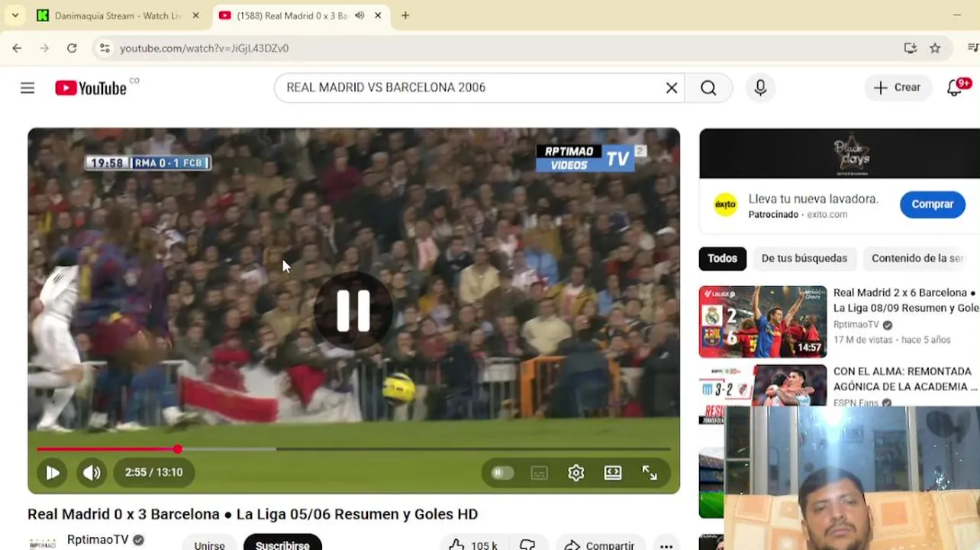Run search with magnifier button
This screenshot has width=980, height=550.
point(708,88)
